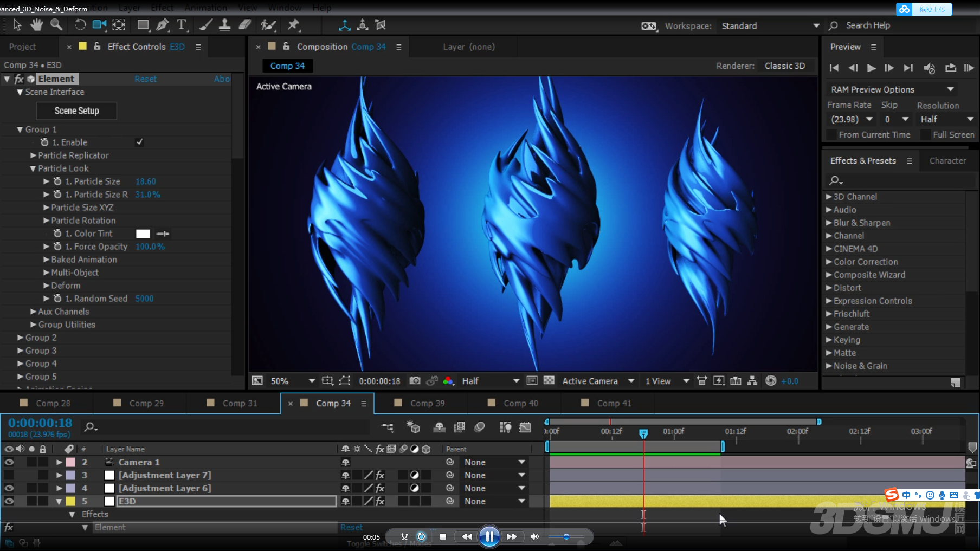Open the RAM Preview Options dropdown
The image size is (980, 551).
892,89
